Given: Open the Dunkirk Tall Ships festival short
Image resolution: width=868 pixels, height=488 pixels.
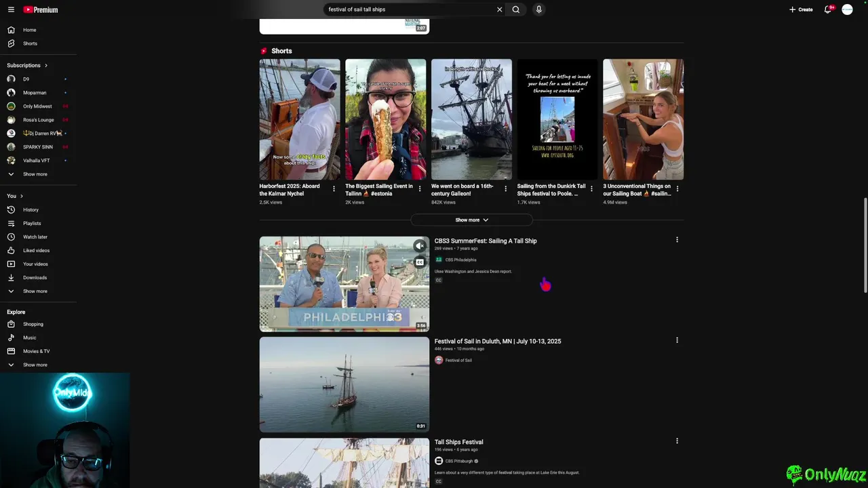Looking at the screenshot, I should pyautogui.click(x=557, y=119).
